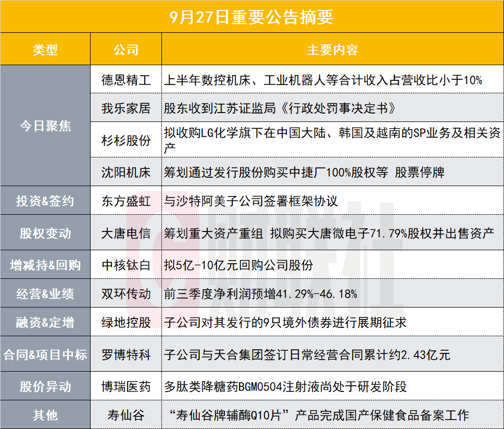The width and height of the screenshot is (504, 429).
Task: Click text 上半年数控机床、工业机器人等合计收入
Action: coord(276,80)
